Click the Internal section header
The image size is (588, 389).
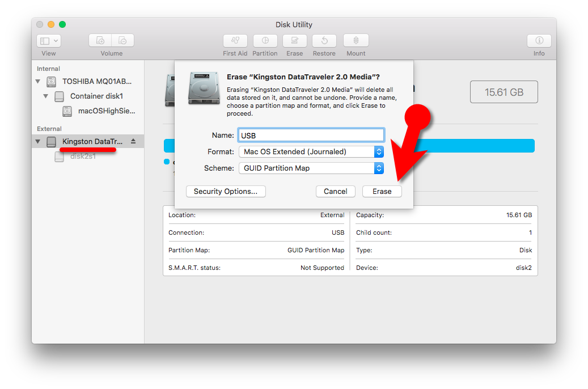(48, 69)
